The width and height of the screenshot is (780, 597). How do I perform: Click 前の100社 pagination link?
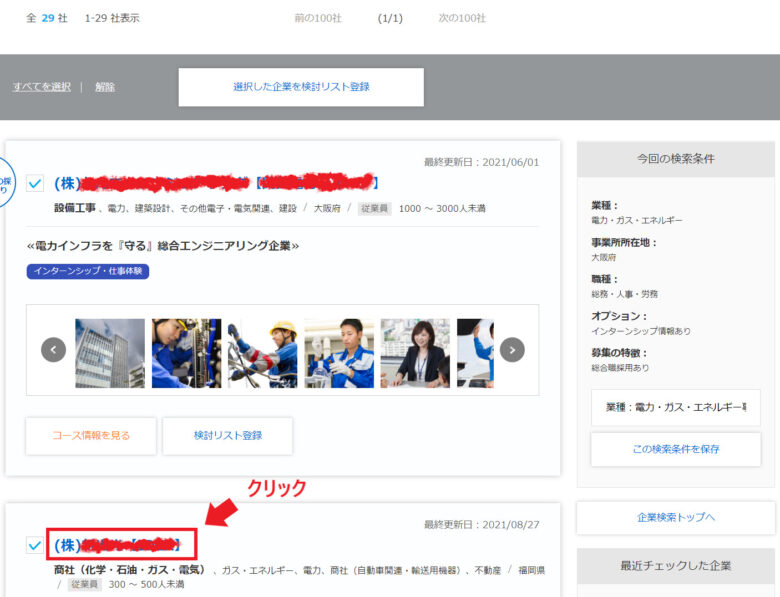tap(318, 18)
